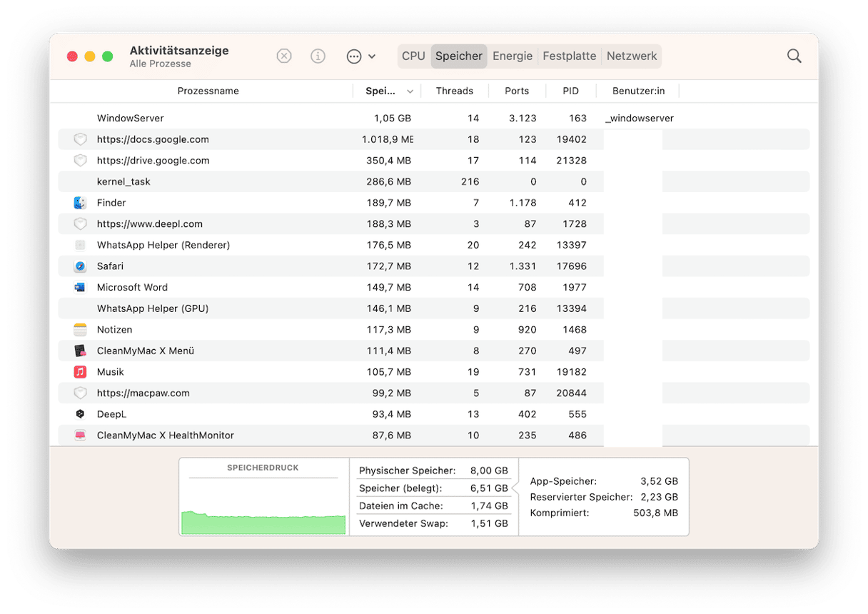Select the Finder process icon
This screenshot has height=614, width=868.
pyautogui.click(x=80, y=203)
